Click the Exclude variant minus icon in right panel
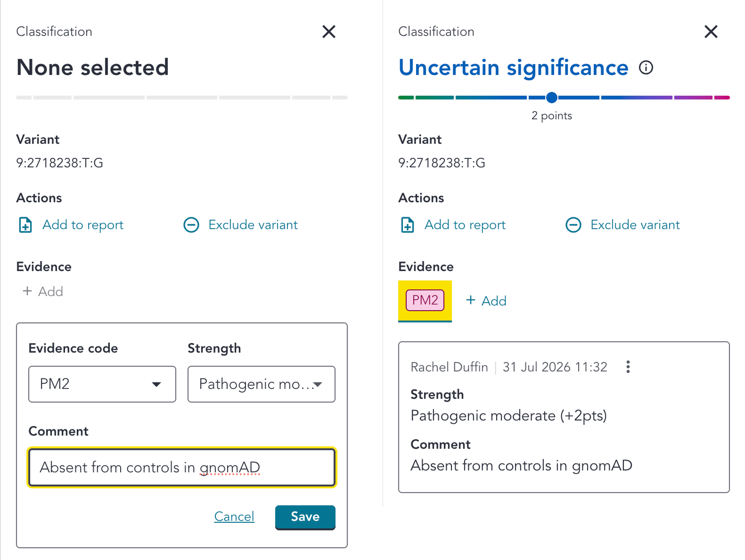This screenshot has width=745, height=560. tap(573, 225)
